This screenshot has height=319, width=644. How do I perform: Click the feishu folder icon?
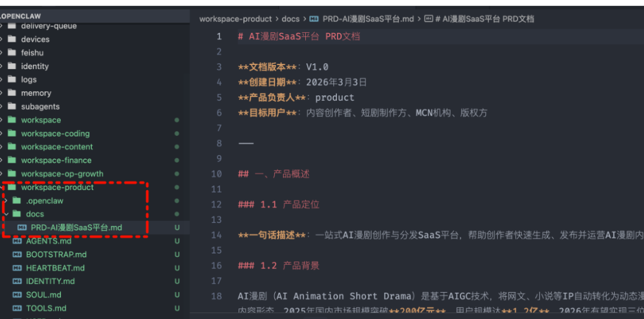pyautogui.click(x=12, y=53)
